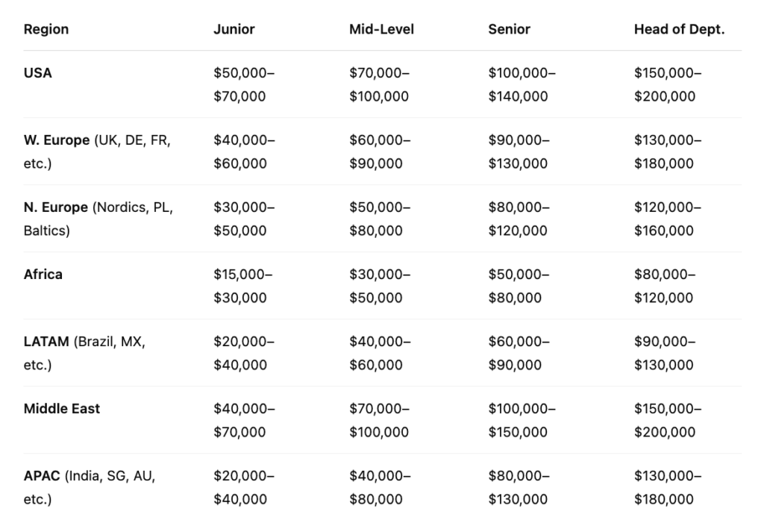This screenshot has width=764, height=532.
Task: Click the USA Junior salary cell
Action: pos(244,85)
